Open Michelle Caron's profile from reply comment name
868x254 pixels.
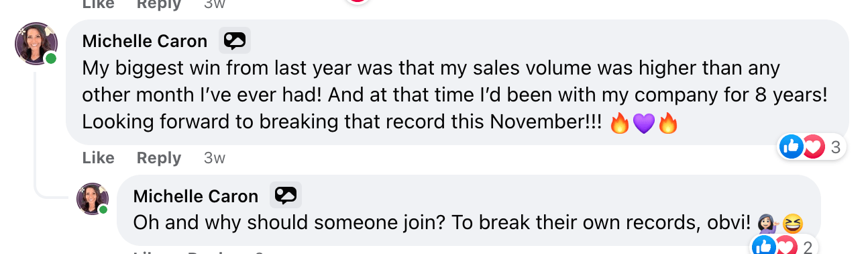[196, 196]
